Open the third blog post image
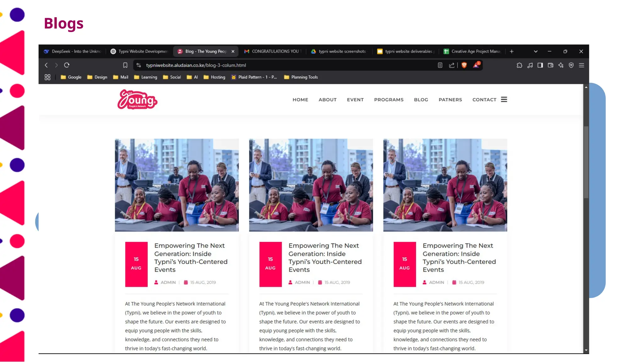 445,185
